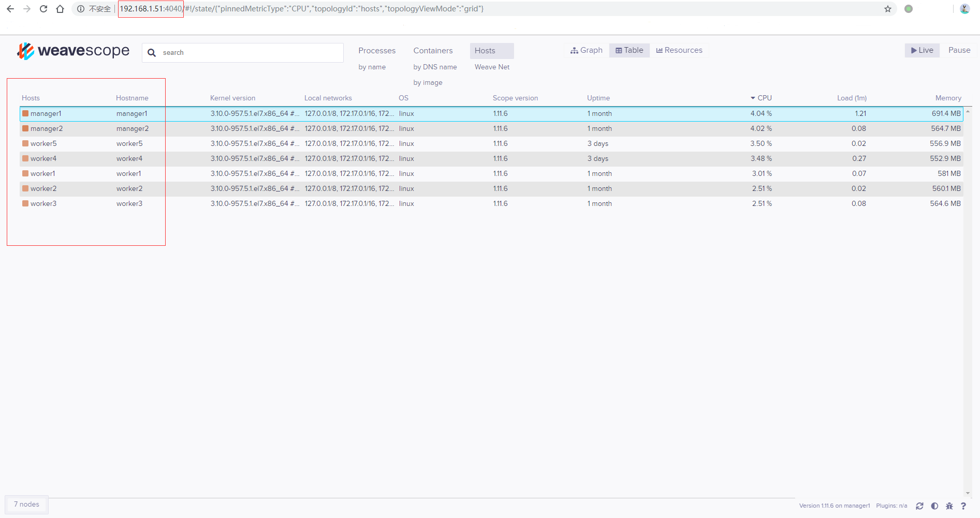Show containers by DNS name
The height and width of the screenshot is (518, 980).
(x=435, y=67)
